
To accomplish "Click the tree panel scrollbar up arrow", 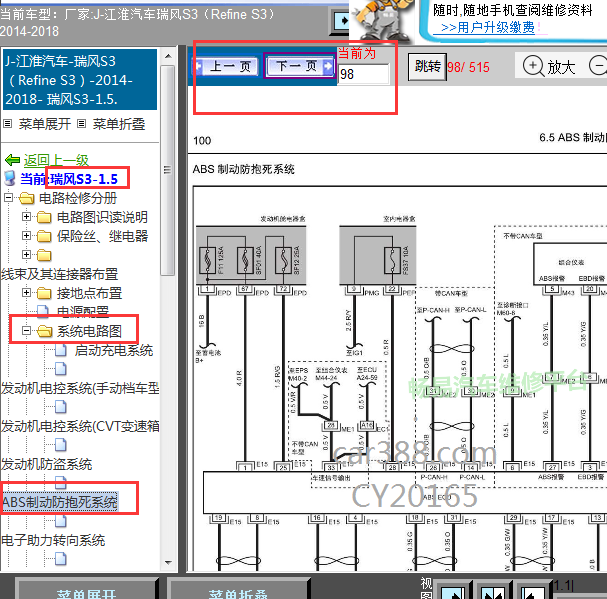I will (168, 57).
